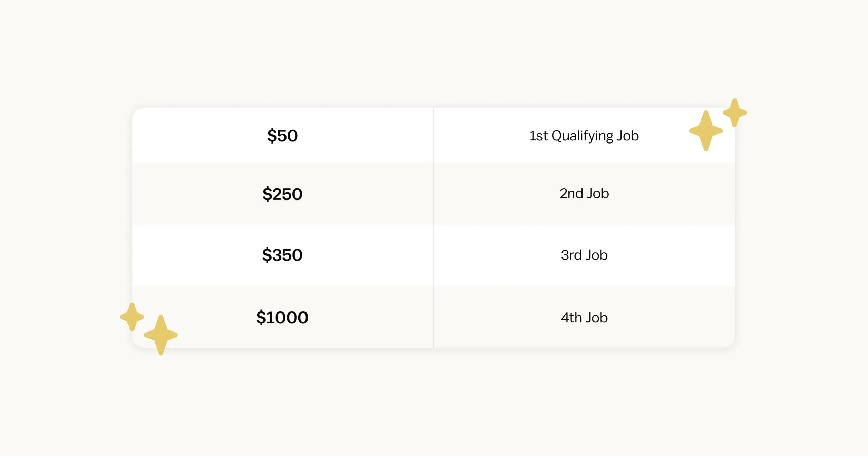The image size is (868, 456).
Task: Click the 3rd Job label
Action: click(x=584, y=255)
